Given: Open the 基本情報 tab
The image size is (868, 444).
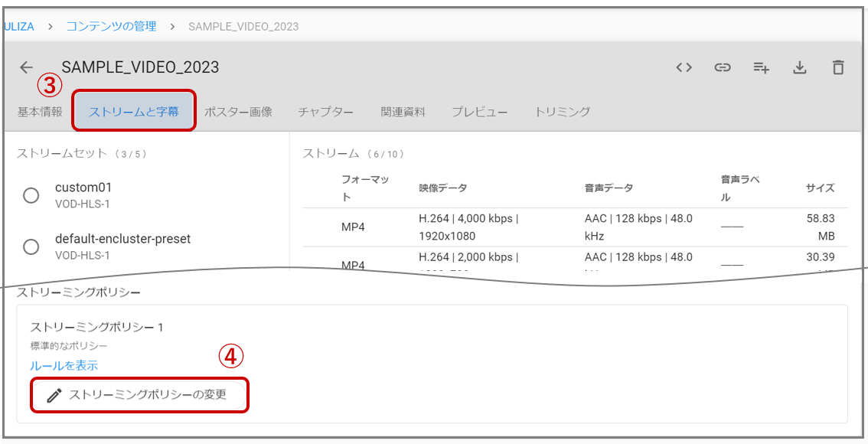Looking at the screenshot, I should pyautogui.click(x=40, y=112).
